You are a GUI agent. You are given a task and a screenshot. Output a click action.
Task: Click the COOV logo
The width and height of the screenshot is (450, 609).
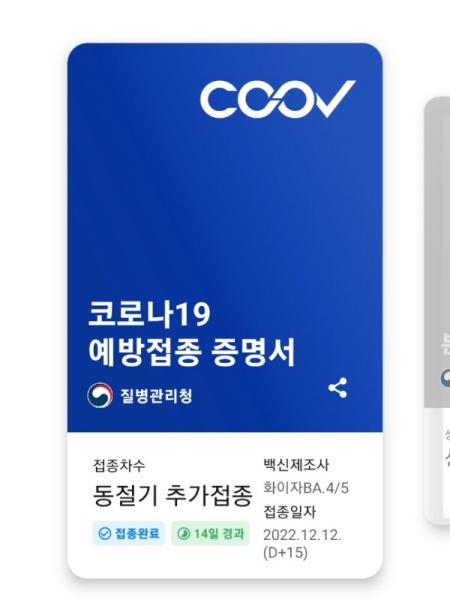278,99
